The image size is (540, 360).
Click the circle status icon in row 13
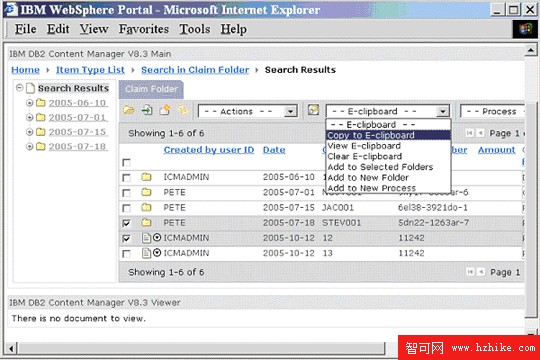(x=157, y=253)
